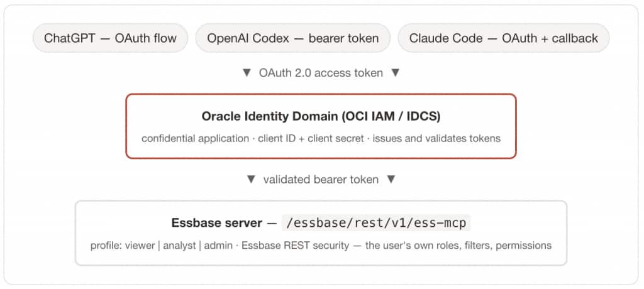Click the "/essbase/rest/v1/ess-mcp" code path
This screenshot has height=289, width=644.
click(x=376, y=223)
